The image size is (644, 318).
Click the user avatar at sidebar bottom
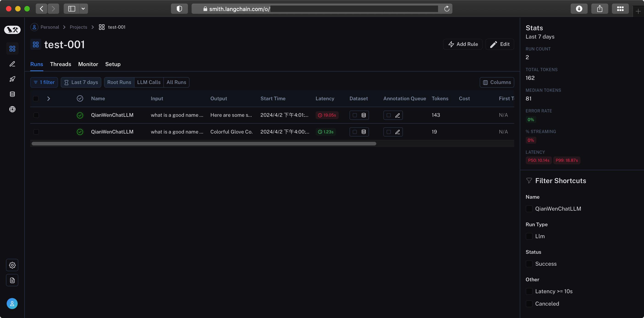[12, 304]
